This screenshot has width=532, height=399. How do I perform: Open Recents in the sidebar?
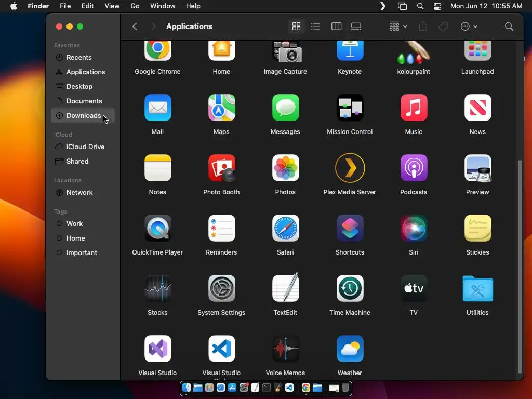pyautogui.click(x=83, y=57)
